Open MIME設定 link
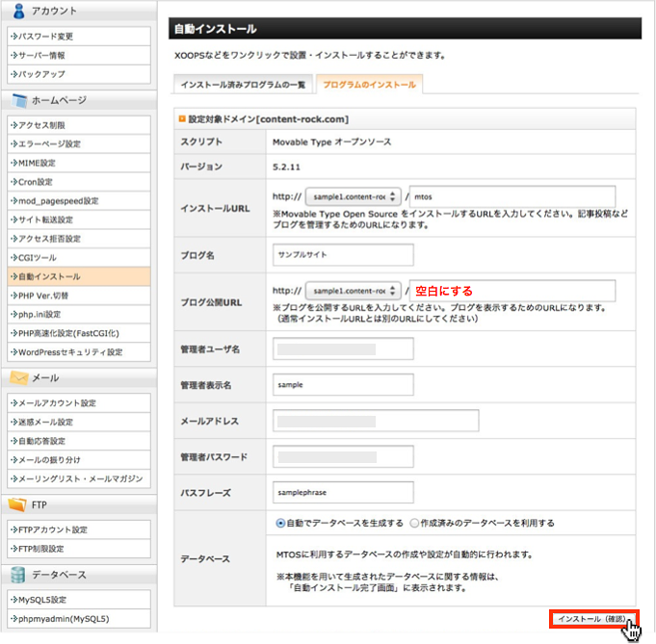Viewport: 656px width, 644px height. [79, 163]
